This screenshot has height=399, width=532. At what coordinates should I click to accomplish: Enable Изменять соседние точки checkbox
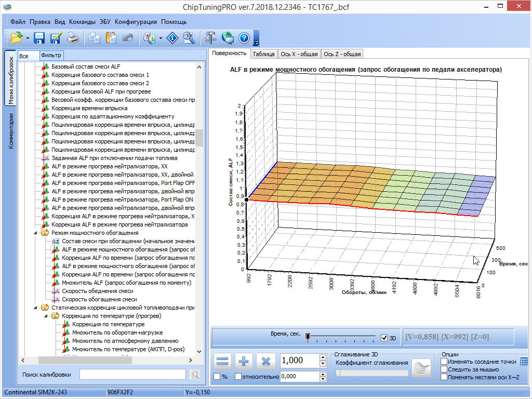tap(444, 362)
